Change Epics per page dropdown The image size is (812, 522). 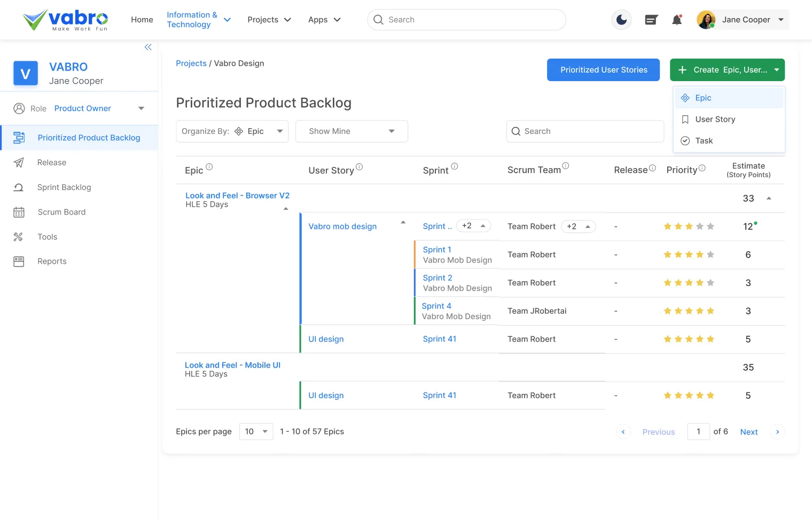click(256, 432)
